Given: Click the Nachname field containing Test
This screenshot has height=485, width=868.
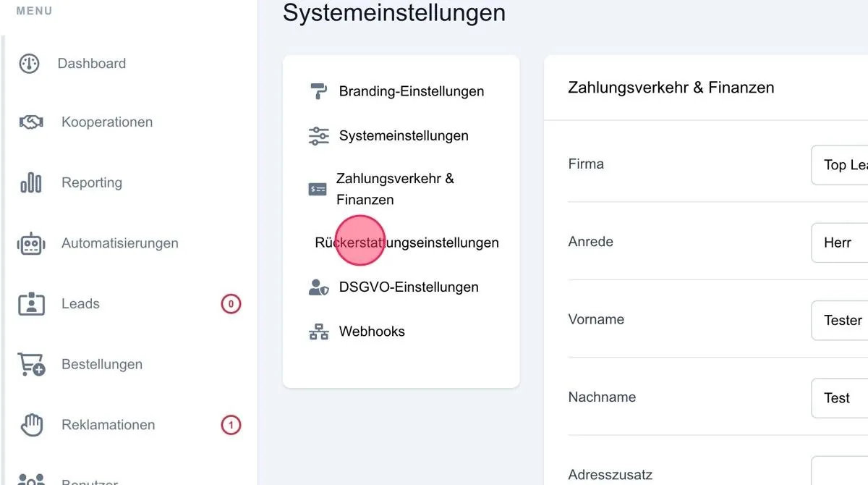Looking at the screenshot, I should 840,397.
